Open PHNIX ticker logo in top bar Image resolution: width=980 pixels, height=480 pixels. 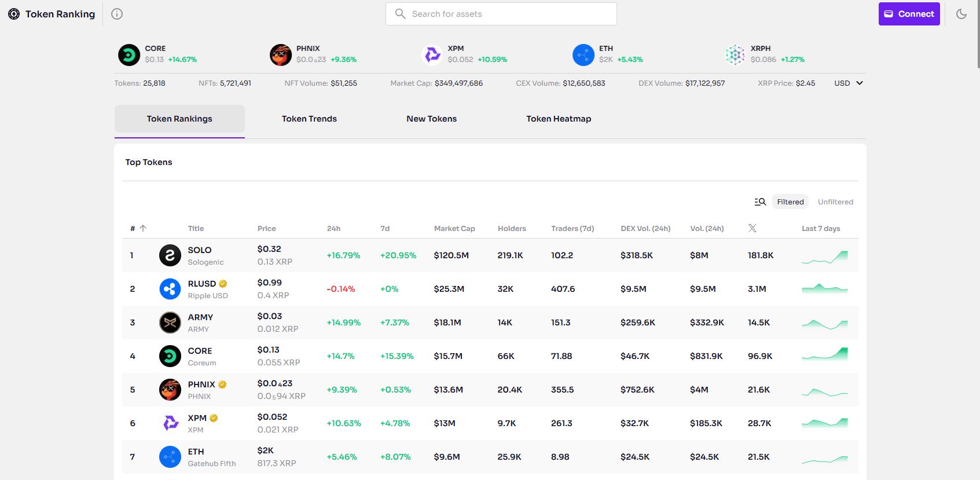click(x=281, y=55)
